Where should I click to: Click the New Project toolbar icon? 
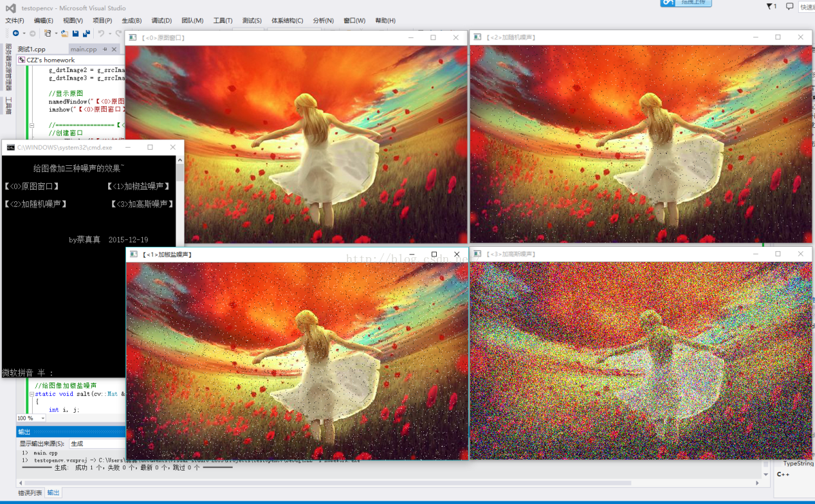pyautogui.click(x=48, y=33)
